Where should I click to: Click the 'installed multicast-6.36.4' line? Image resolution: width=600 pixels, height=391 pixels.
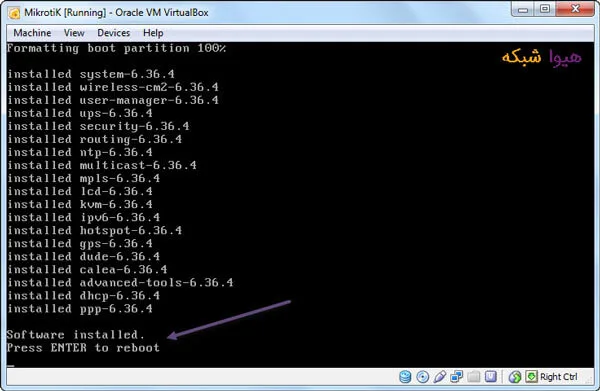[102, 165]
